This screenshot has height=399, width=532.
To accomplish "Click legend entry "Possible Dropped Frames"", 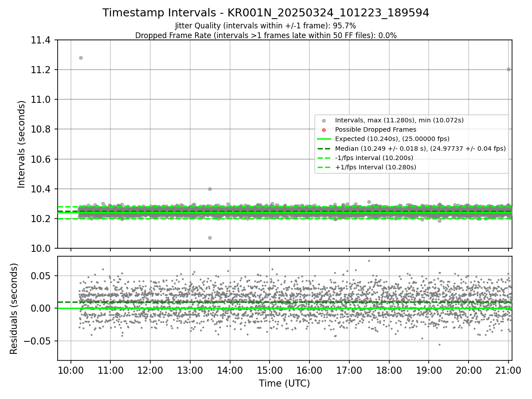I will pos(376,129).
